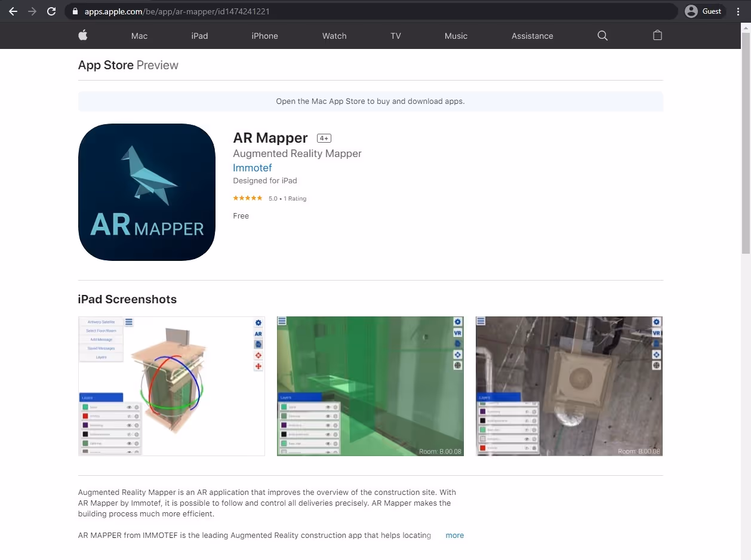Click the gear settings icon in first screenshot
751x560 pixels.
(258, 322)
